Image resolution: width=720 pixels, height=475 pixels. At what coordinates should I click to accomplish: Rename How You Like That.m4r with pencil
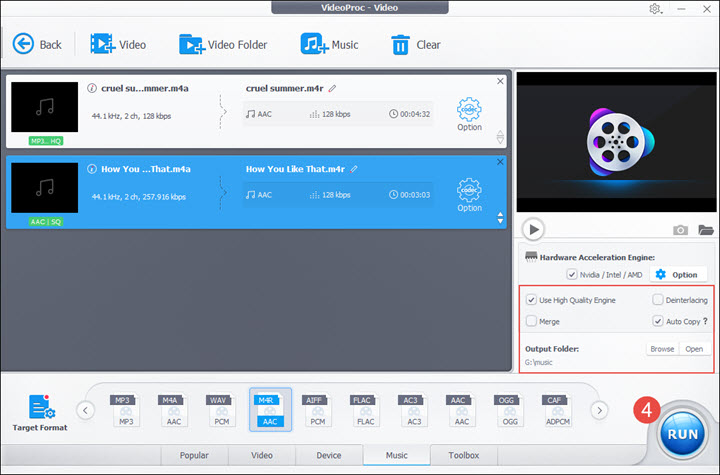[x=354, y=169]
